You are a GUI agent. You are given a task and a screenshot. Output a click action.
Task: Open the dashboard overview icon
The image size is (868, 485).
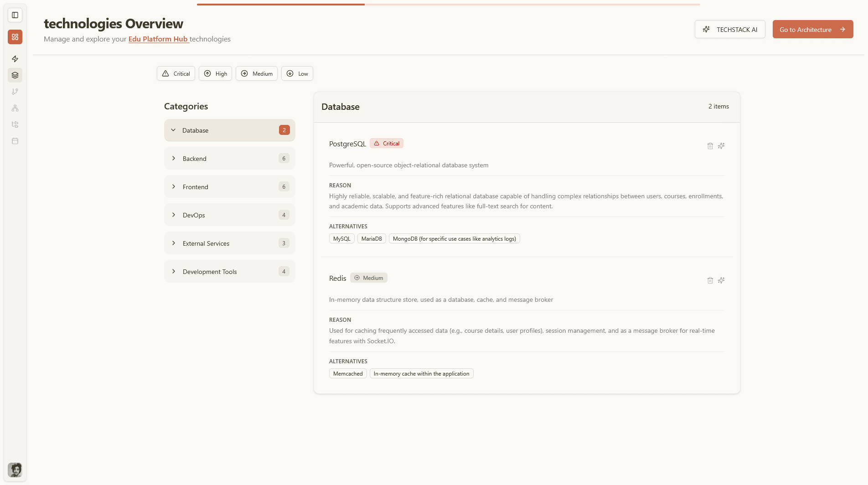(x=15, y=37)
